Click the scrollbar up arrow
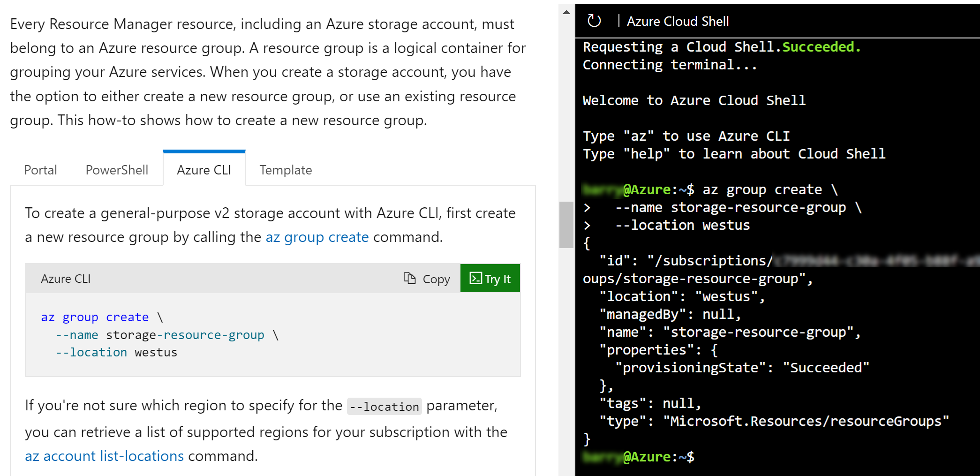 coord(566,12)
